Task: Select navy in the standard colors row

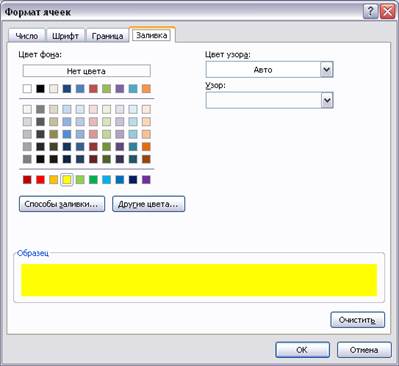Action: pos(133,180)
